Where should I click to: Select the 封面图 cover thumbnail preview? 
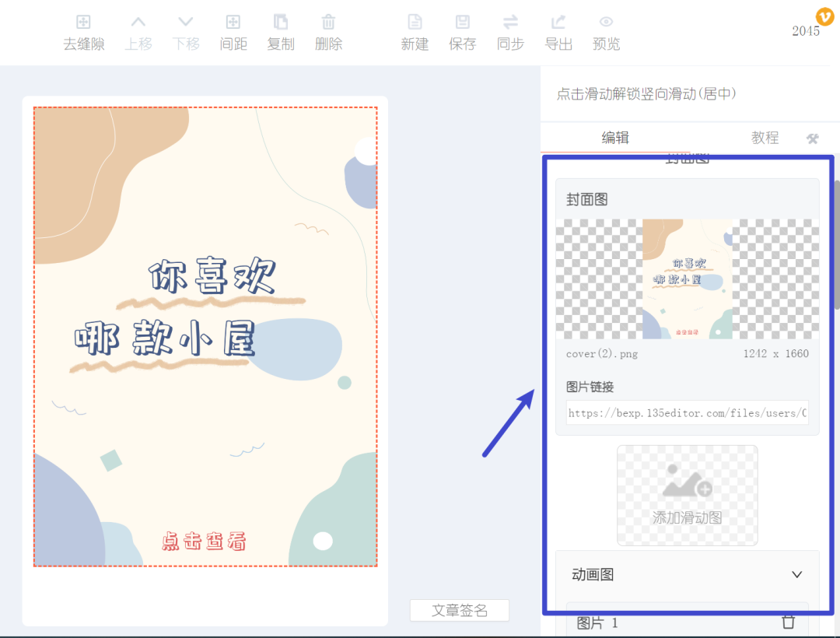click(x=688, y=279)
